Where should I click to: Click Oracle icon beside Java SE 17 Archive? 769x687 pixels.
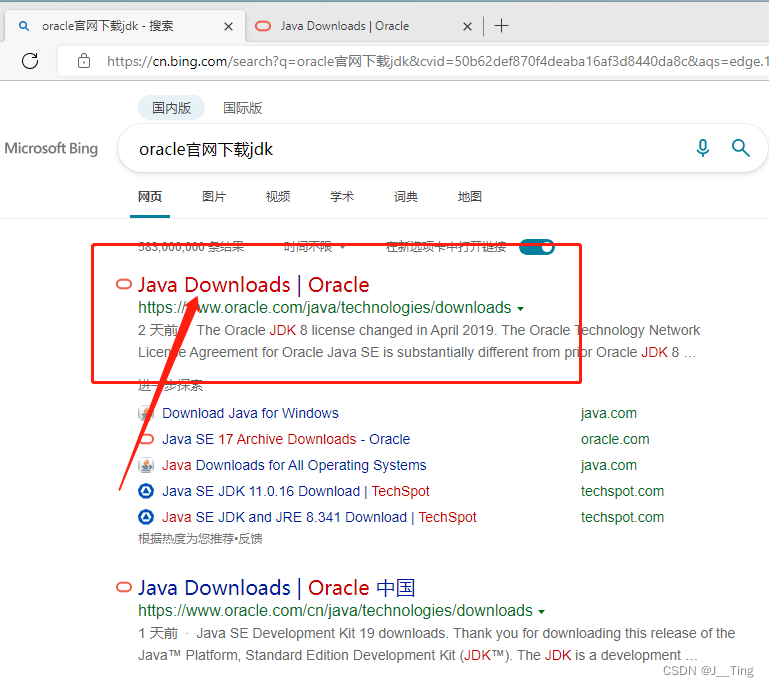click(x=147, y=439)
